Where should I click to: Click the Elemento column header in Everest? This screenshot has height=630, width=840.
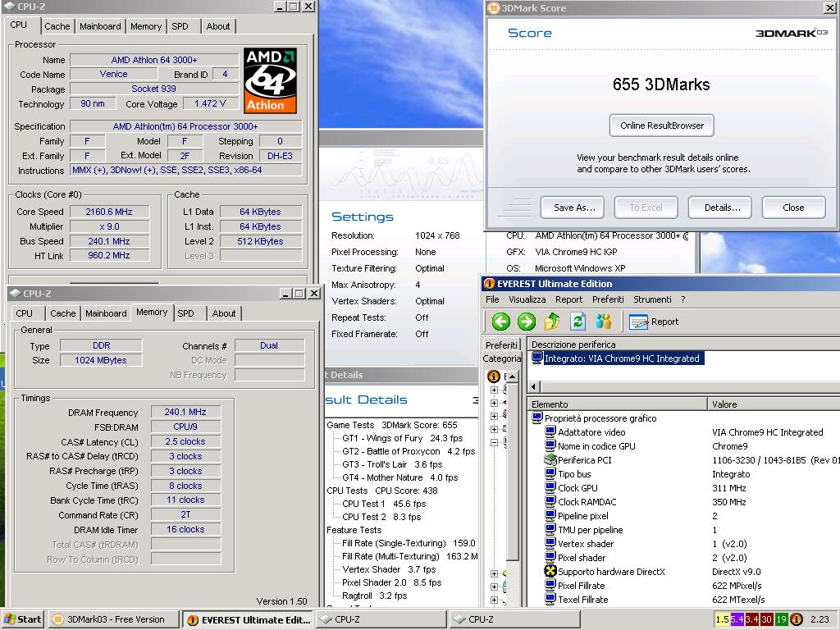(x=617, y=404)
